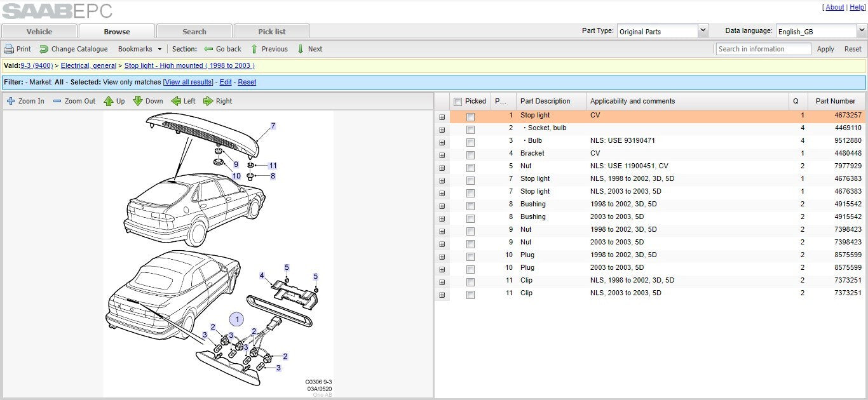Screen dimensions: 868x400
Task: Switch to the Browse tab
Action: [x=117, y=31]
